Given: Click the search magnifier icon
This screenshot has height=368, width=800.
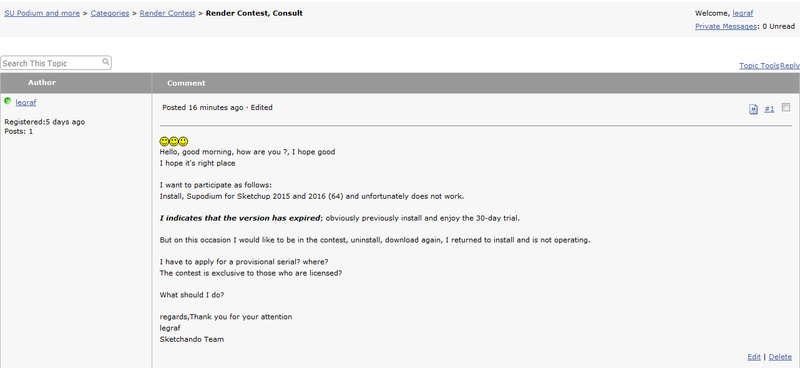Looking at the screenshot, I should (x=105, y=62).
